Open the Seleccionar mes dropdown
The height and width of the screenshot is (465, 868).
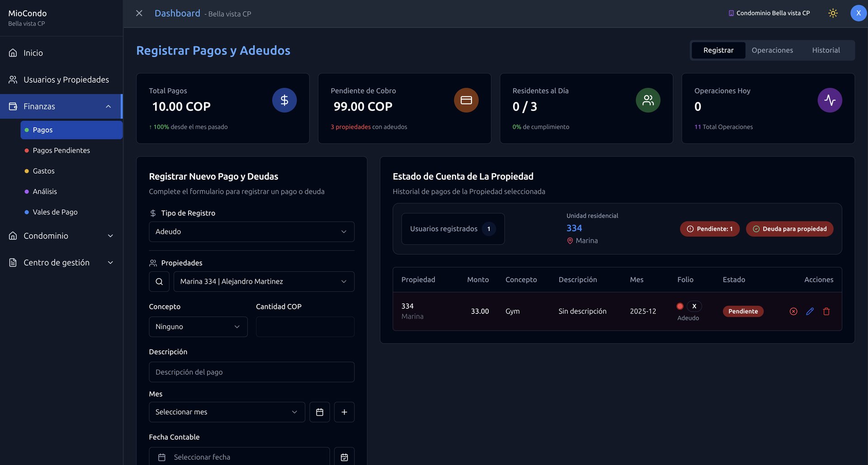(x=227, y=412)
